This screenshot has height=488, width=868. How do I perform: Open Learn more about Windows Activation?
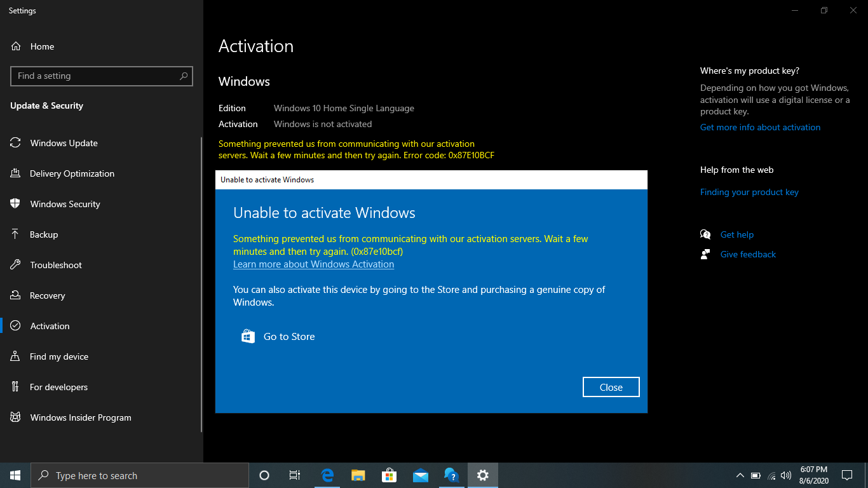click(313, 264)
